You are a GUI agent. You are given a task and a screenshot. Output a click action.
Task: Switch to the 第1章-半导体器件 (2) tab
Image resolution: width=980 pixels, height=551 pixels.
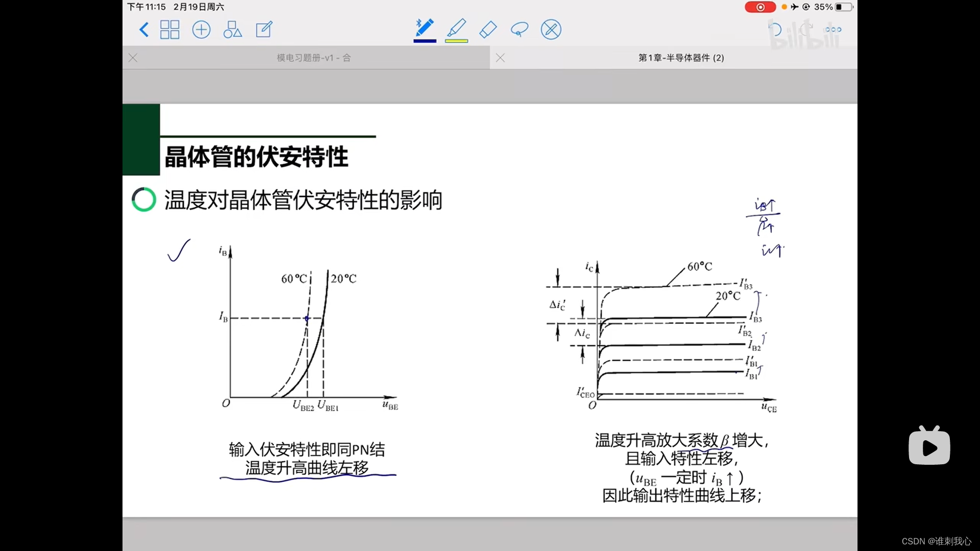681,58
